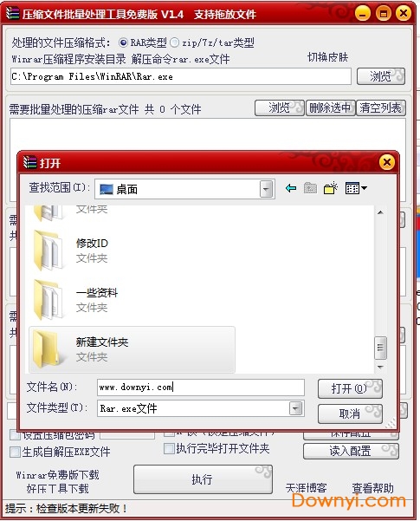Toggle 执行完毕打开文件夹 checkbox

click(x=169, y=448)
